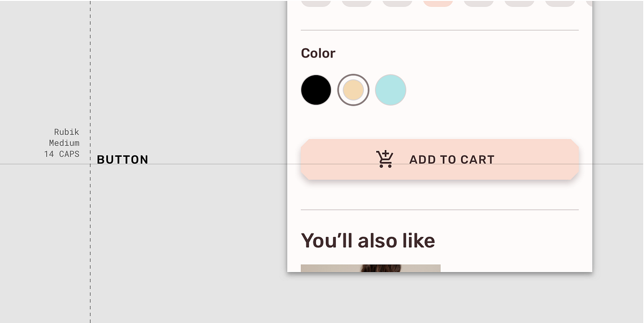The width and height of the screenshot is (644, 323).
Task: Tap the second gray chip from the left
Action: pos(357,3)
